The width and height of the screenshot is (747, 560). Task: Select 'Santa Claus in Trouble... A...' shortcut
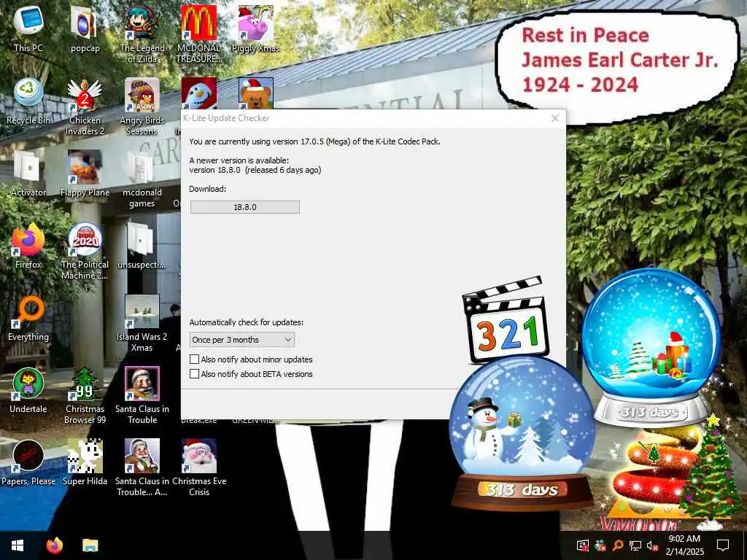(x=142, y=468)
